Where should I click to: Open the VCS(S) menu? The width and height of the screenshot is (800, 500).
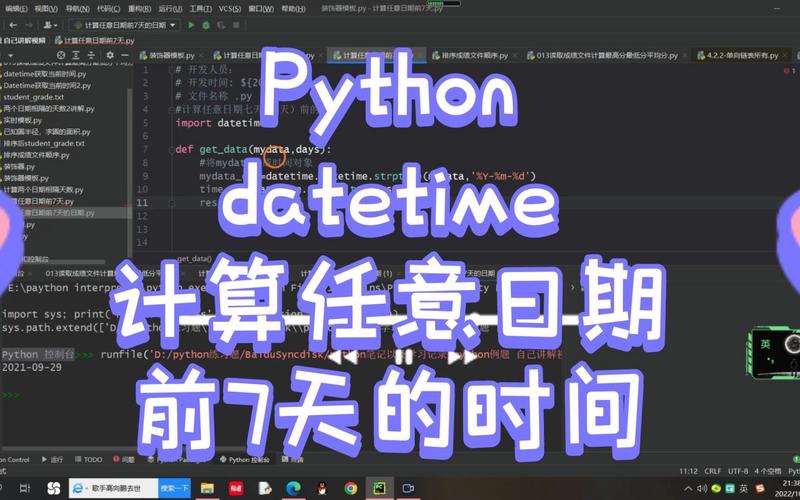pyautogui.click(x=230, y=9)
